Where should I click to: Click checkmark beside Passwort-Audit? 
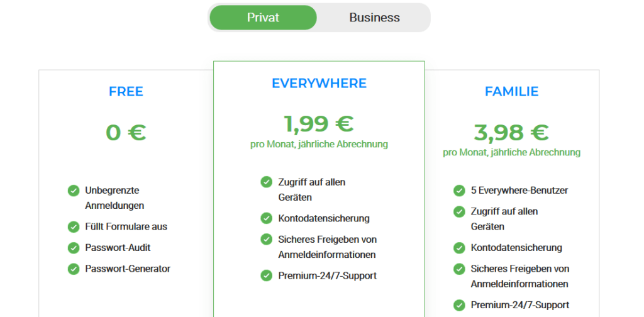click(74, 248)
